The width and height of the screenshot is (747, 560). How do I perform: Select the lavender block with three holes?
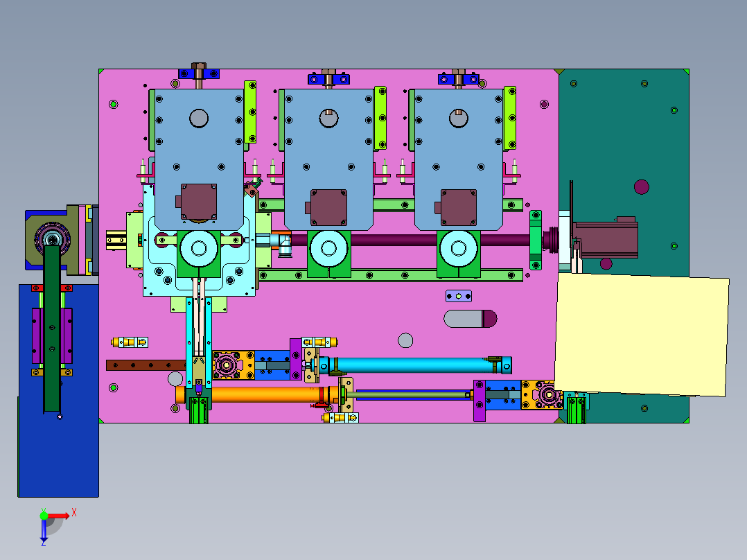[x=459, y=296]
